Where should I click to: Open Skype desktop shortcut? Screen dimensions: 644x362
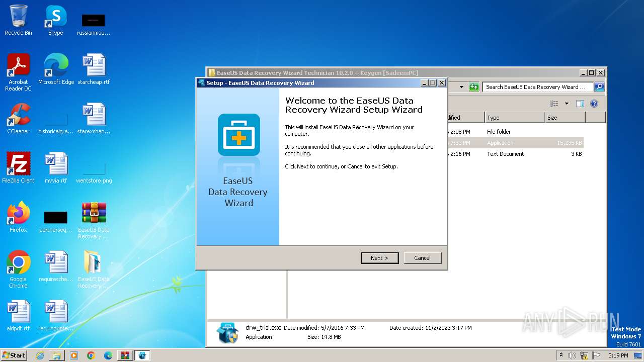(x=56, y=20)
